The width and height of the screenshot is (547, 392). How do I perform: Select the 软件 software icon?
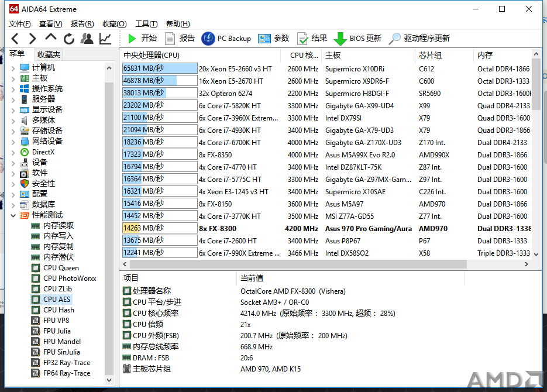coord(25,173)
